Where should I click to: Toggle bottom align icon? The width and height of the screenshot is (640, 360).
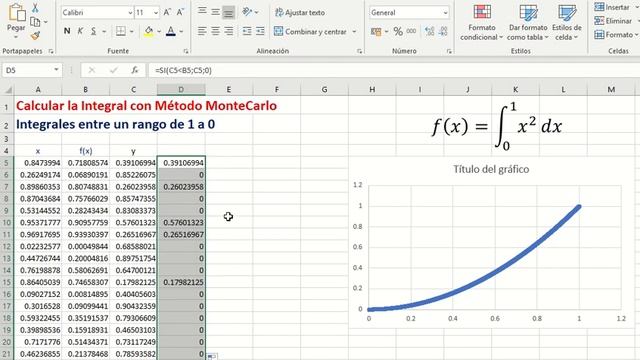pos(228,13)
